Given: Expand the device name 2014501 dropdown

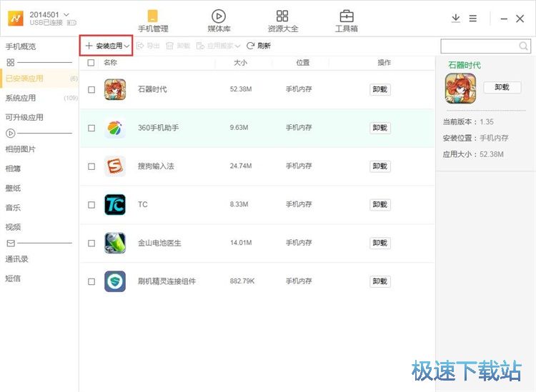Looking at the screenshot, I should [66, 14].
